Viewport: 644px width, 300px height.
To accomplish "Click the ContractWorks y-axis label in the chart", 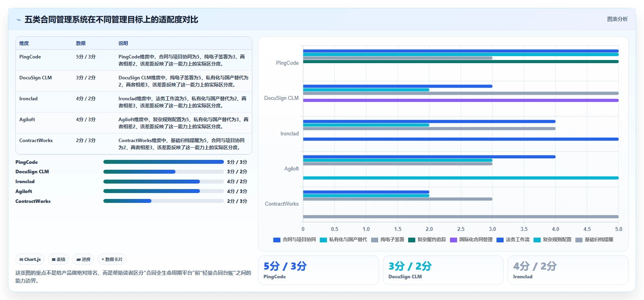I will pos(282,204).
